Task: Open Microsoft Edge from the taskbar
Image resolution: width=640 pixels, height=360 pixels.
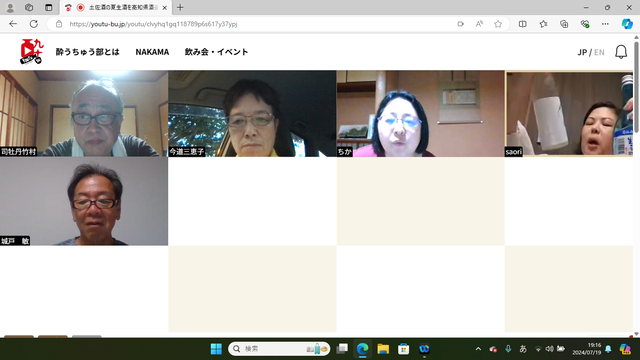Action: (362, 349)
